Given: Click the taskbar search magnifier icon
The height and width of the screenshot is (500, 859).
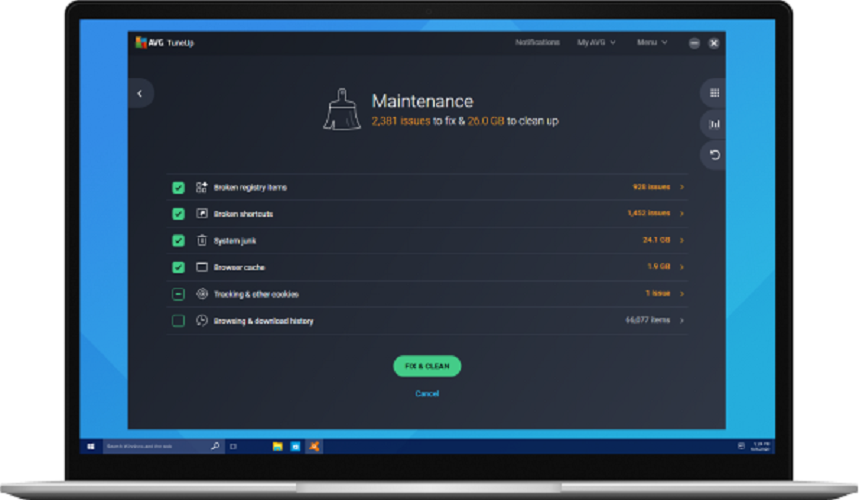Looking at the screenshot, I should tap(215, 446).
